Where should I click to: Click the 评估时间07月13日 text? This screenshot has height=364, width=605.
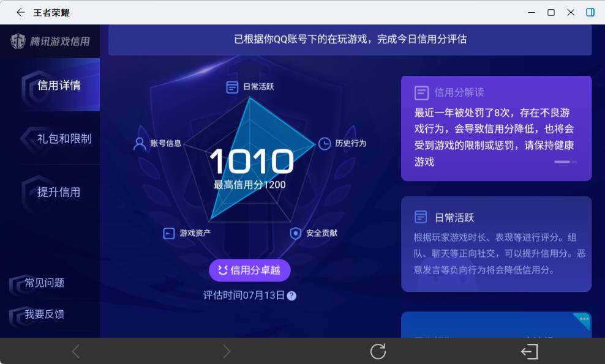point(244,295)
